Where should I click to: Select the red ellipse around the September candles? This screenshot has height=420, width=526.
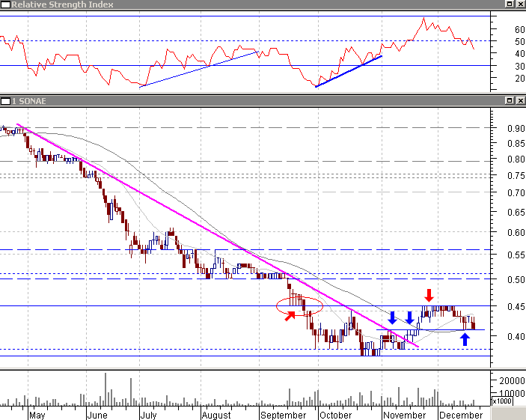pyautogui.click(x=299, y=306)
